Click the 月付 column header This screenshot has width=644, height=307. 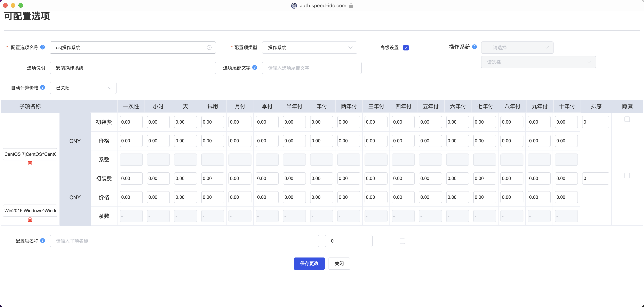click(x=240, y=106)
